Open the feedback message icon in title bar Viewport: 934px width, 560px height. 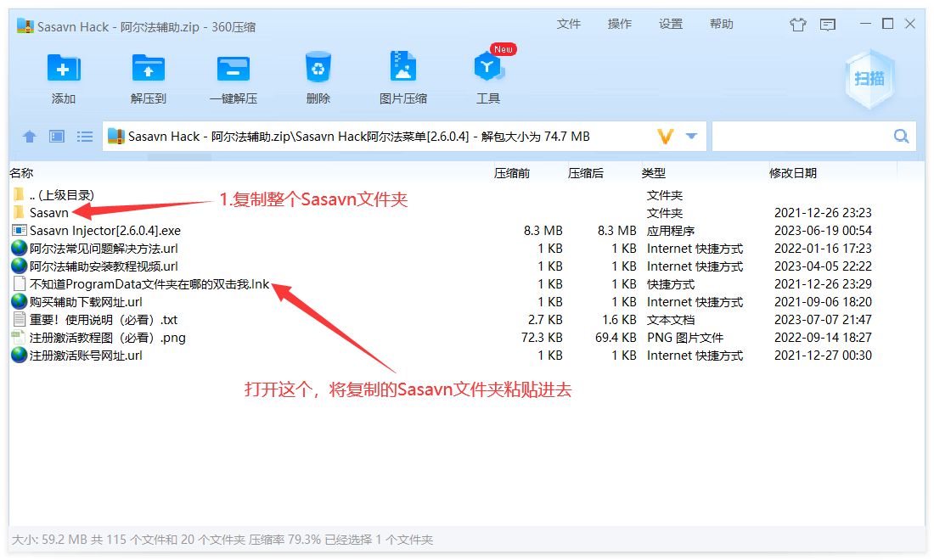(x=827, y=25)
